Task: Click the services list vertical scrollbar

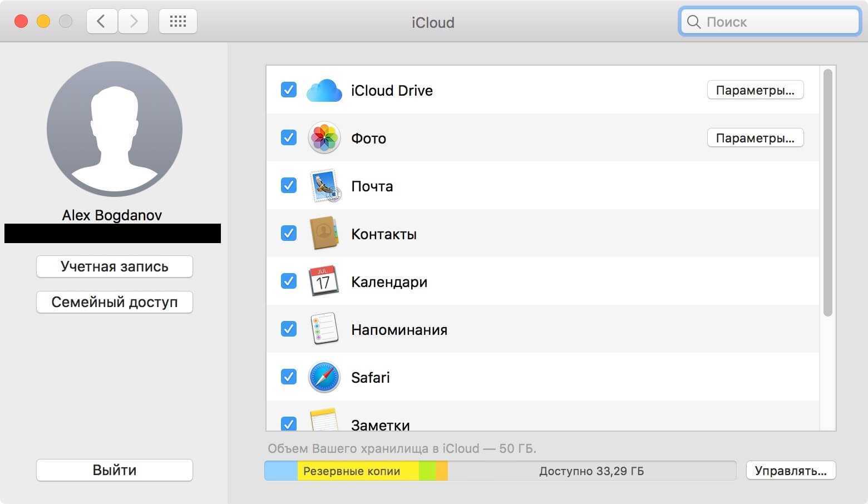Action: 827,192
